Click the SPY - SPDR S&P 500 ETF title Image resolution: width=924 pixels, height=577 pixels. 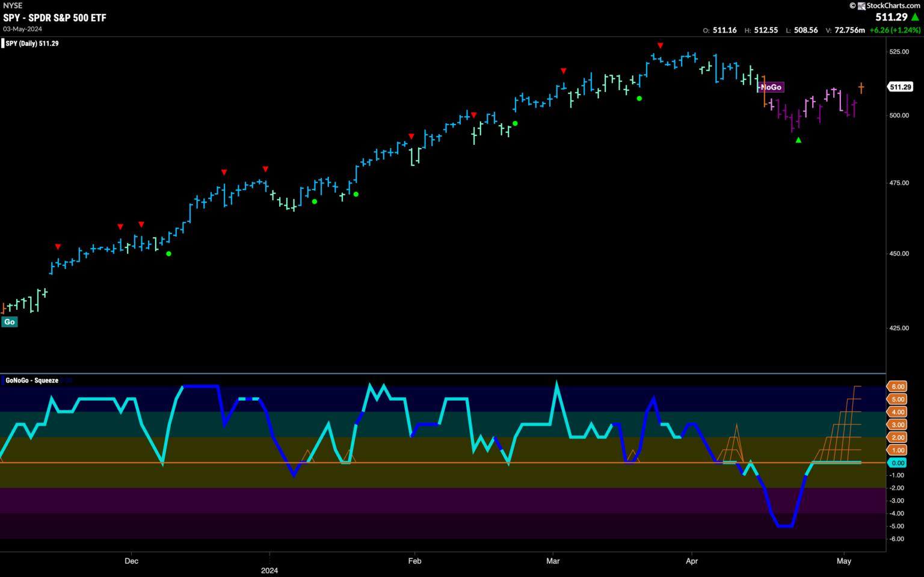(x=55, y=18)
